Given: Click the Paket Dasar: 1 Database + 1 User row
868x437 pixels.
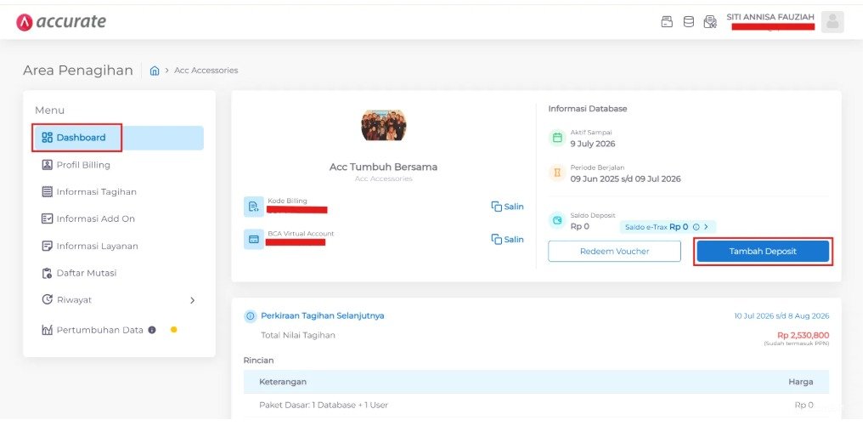Looking at the screenshot, I should pyautogui.click(x=537, y=405).
